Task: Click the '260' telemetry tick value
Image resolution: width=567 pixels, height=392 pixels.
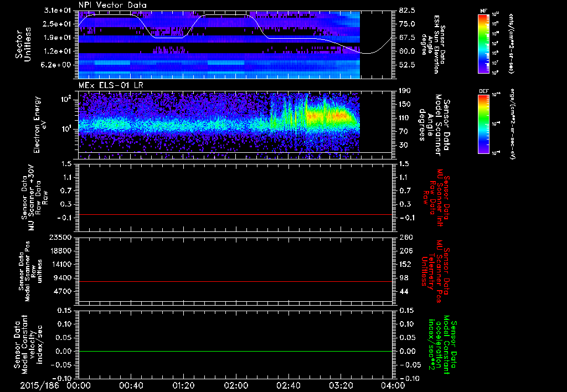Action: (405, 237)
